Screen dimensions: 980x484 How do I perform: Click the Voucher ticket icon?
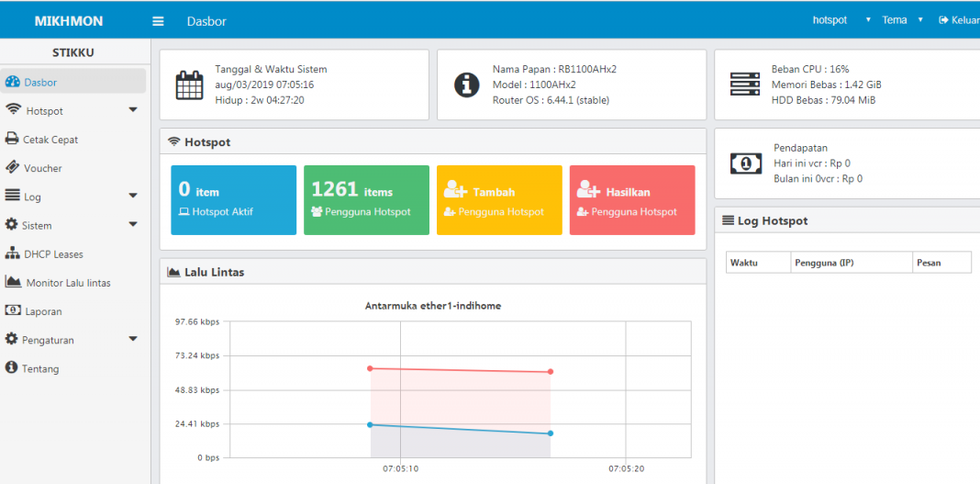(12, 168)
